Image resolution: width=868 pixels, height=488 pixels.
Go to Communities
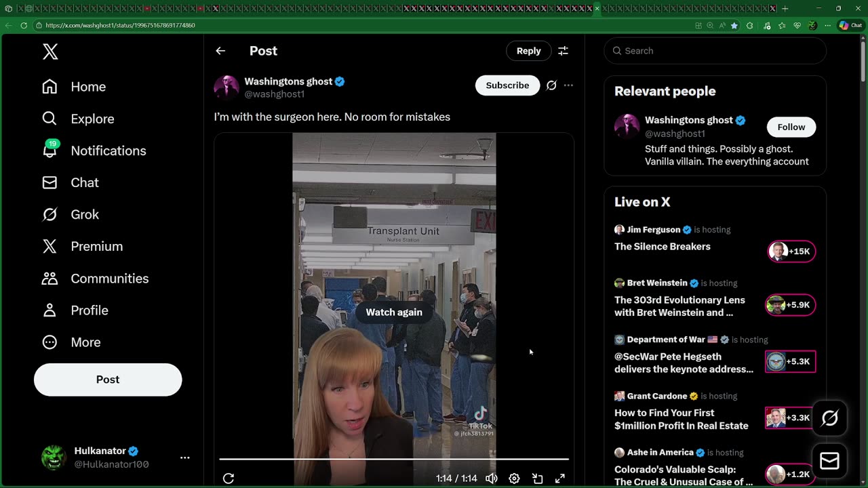[x=95, y=279]
